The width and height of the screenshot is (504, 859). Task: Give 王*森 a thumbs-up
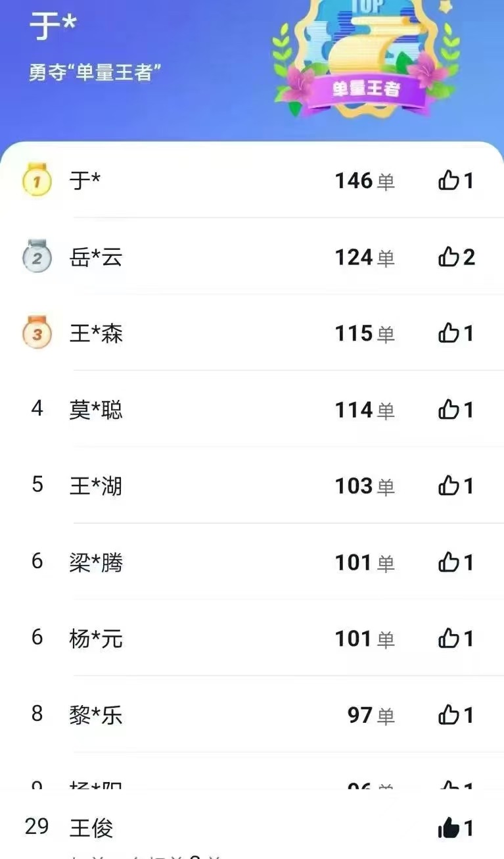(449, 333)
